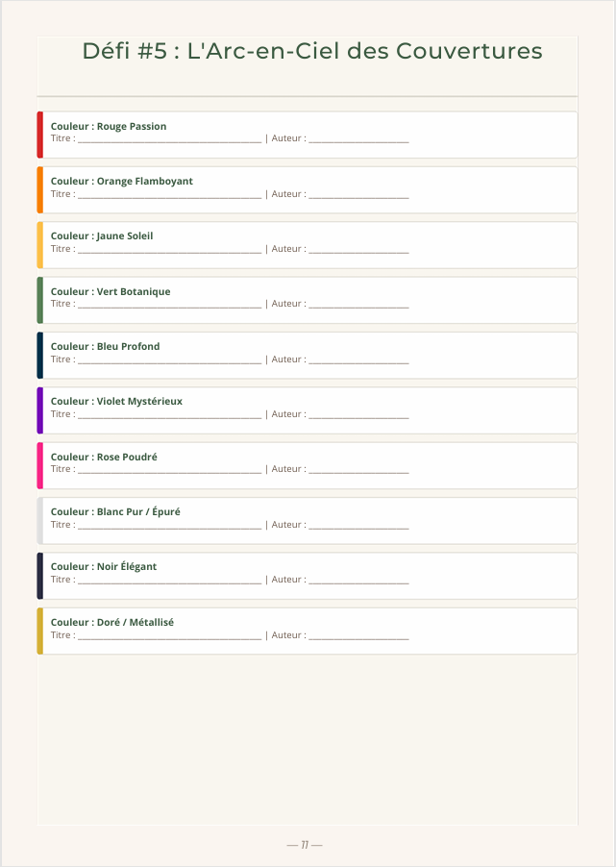This screenshot has width=616, height=867.
Task: Click the Titre line under Blanc Pur / Épuré
Action: [x=170, y=525]
